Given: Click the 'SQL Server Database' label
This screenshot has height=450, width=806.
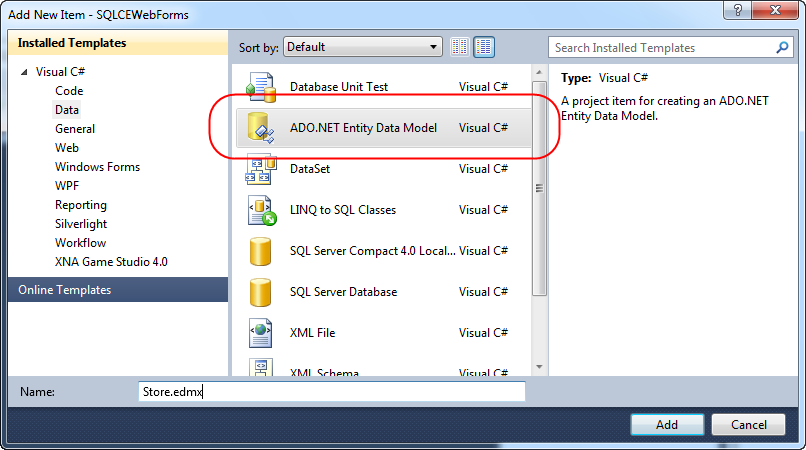Looking at the screenshot, I should pos(343,292).
